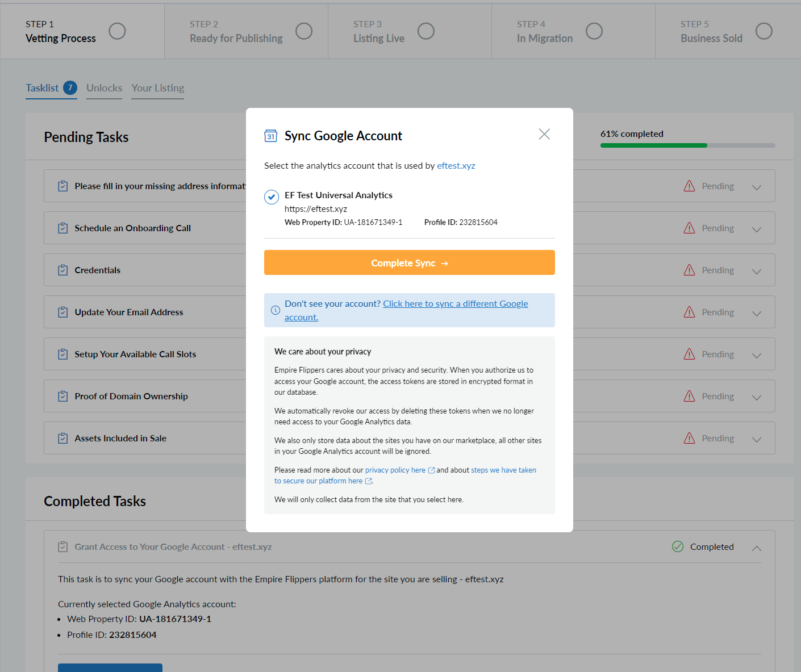
Task: Select the EF Test Universal Analytics account
Action: coord(272,197)
